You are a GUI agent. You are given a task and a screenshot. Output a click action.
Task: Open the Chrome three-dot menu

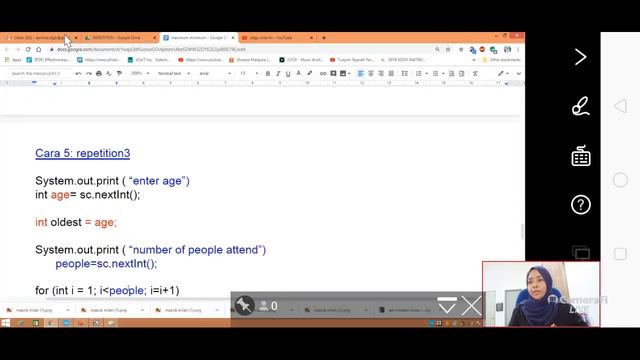(518, 49)
